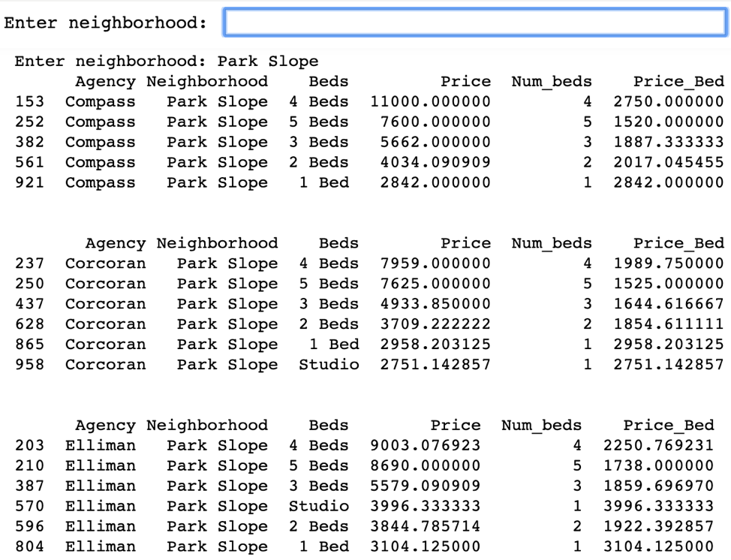Click the Price value 9003.076923
731x560 pixels.
click(x=425, y=447)
